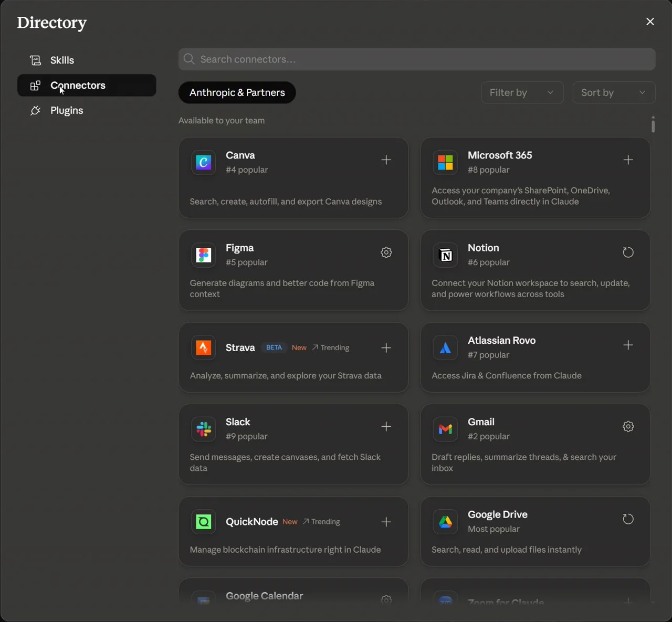Viewport: 672px width, 622px height.
Task: Click the search magnifier icon
Action: pyautogui.click(x=189, y=59)
